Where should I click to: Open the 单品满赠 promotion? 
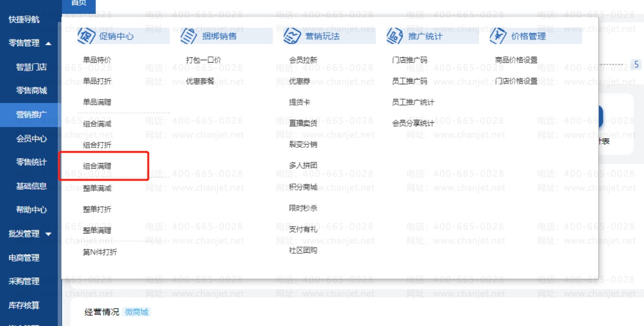click(x=97, y=102)
